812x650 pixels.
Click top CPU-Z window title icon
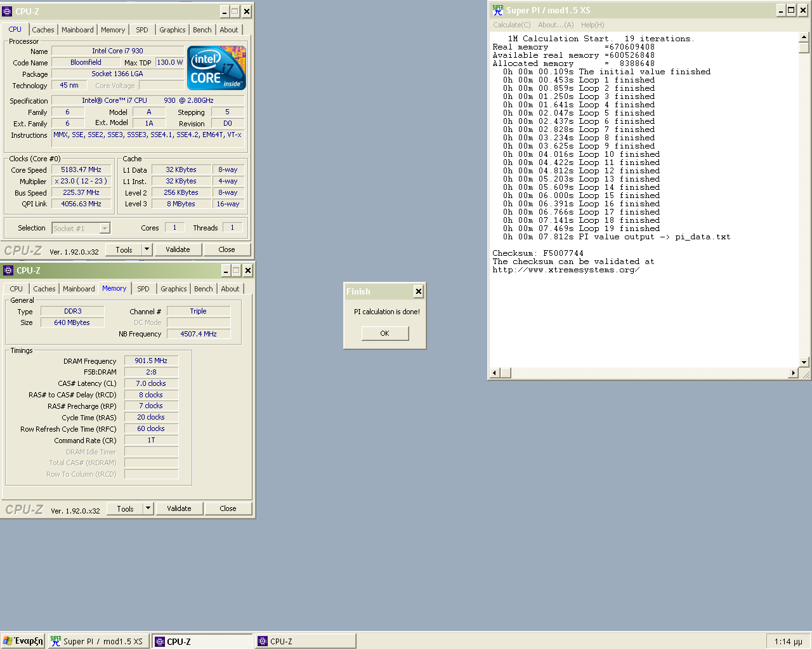coord(7,11)
